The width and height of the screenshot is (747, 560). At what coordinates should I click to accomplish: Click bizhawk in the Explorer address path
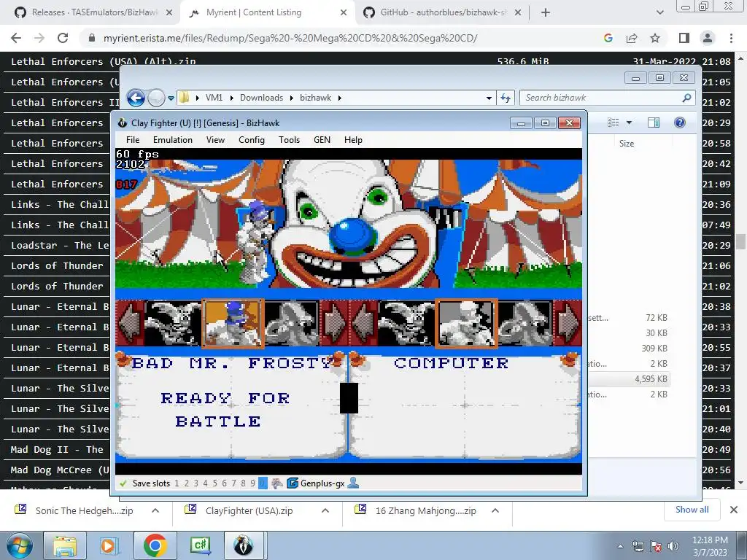point(315,98)
